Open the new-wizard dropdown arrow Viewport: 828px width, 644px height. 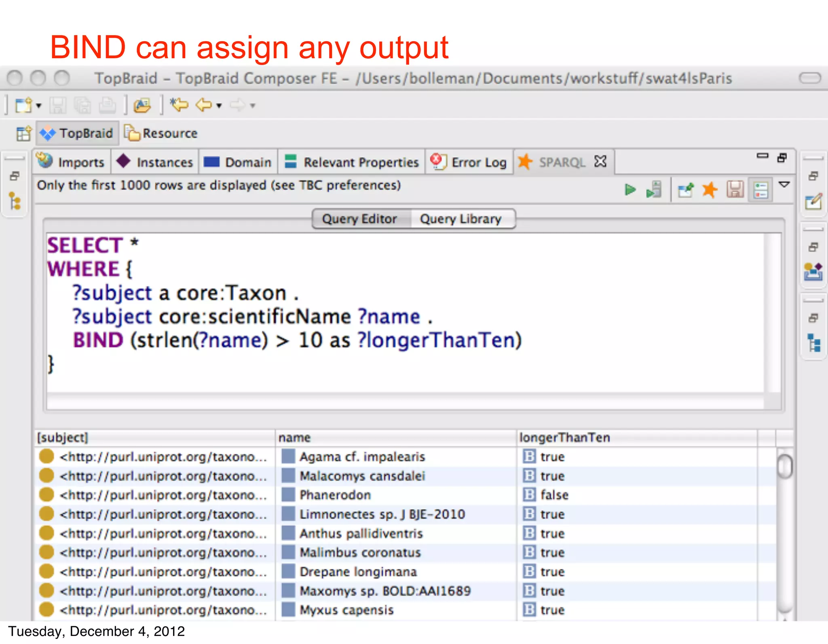pos(39,106)
